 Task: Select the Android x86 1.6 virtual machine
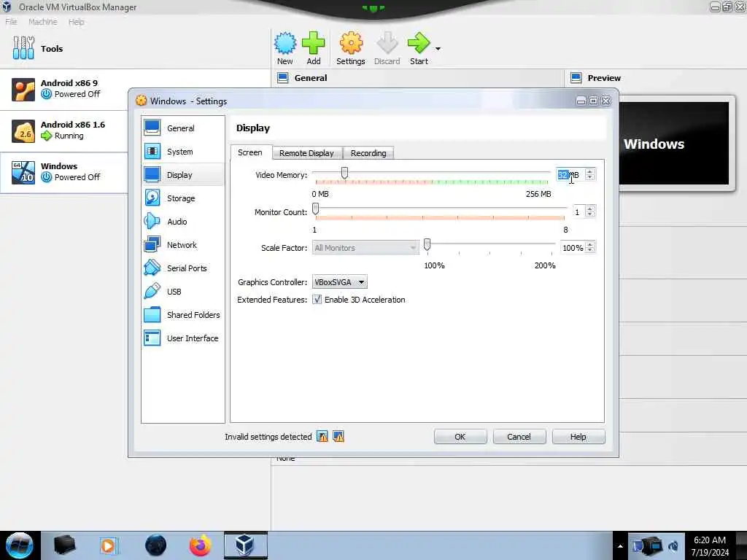[x=64, y=131]
